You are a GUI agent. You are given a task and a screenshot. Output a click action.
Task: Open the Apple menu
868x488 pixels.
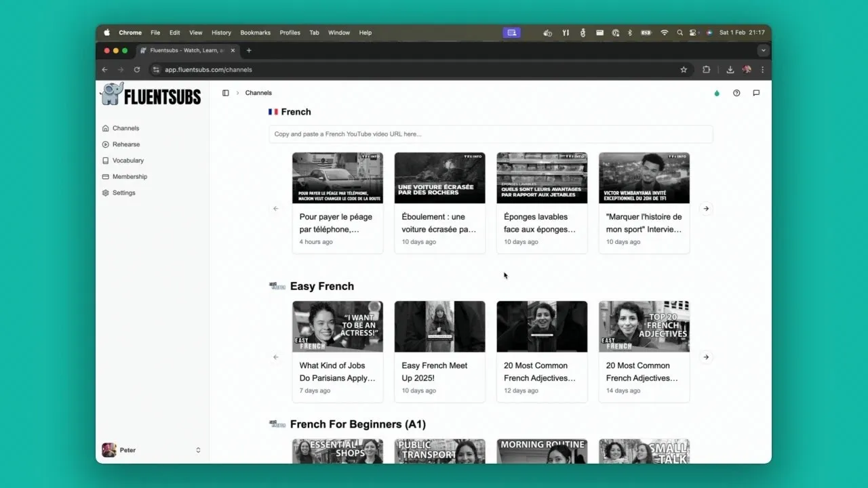pyautogui.click(x=106, y=33)
